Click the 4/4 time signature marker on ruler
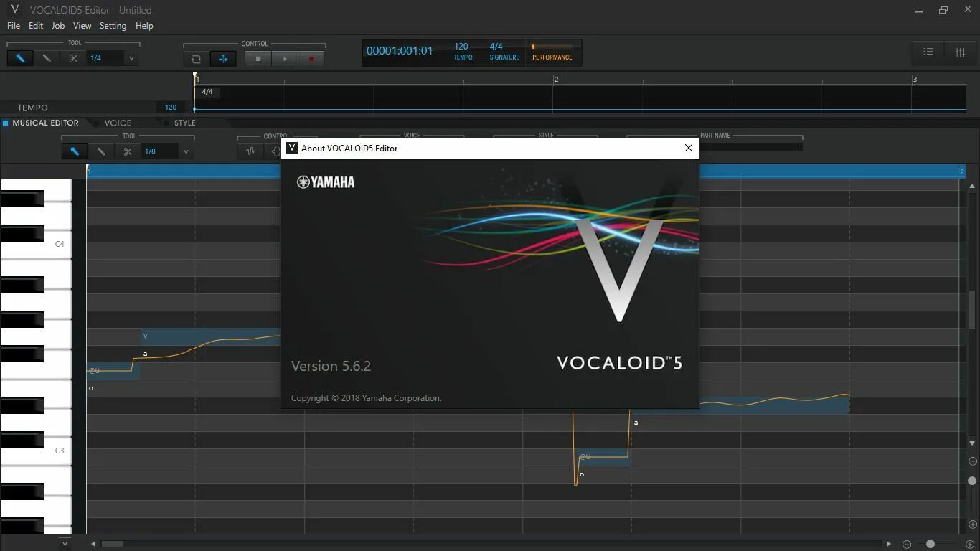 (x=207, y=92)
